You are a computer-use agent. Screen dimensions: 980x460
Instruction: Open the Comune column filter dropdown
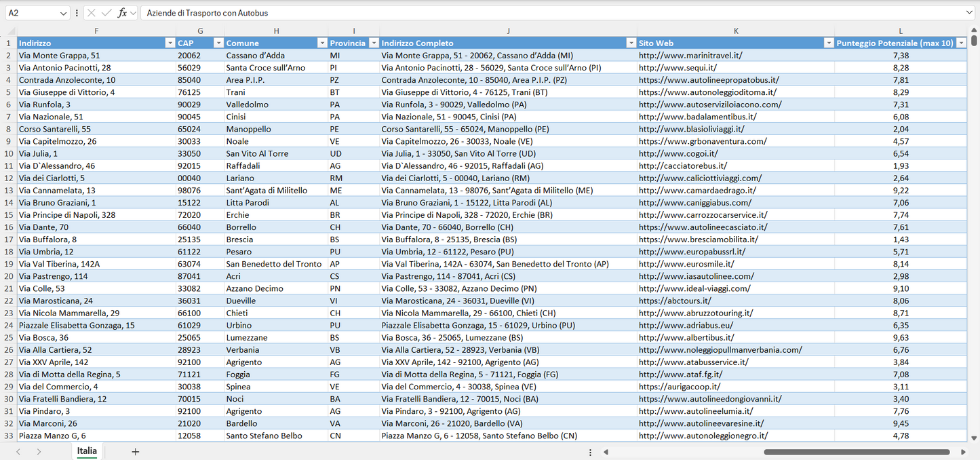tap(322, 43)
